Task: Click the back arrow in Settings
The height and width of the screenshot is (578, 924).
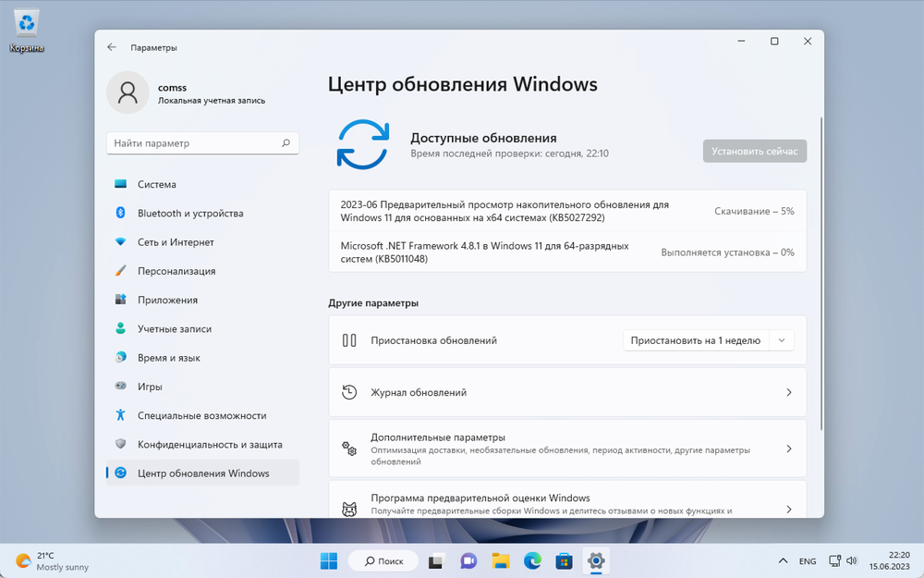Action: [x=112, y=47]
